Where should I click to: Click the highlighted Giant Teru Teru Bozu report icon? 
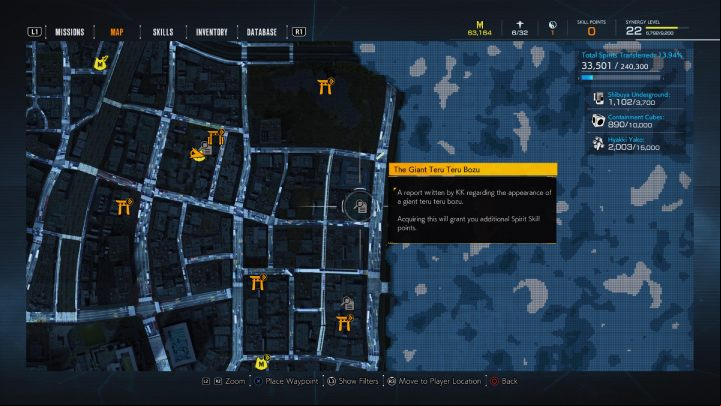coord(360,206)
